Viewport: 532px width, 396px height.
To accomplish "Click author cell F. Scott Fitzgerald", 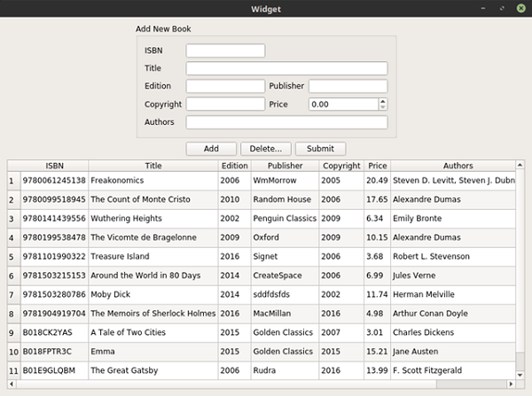I will pos(453,370).
